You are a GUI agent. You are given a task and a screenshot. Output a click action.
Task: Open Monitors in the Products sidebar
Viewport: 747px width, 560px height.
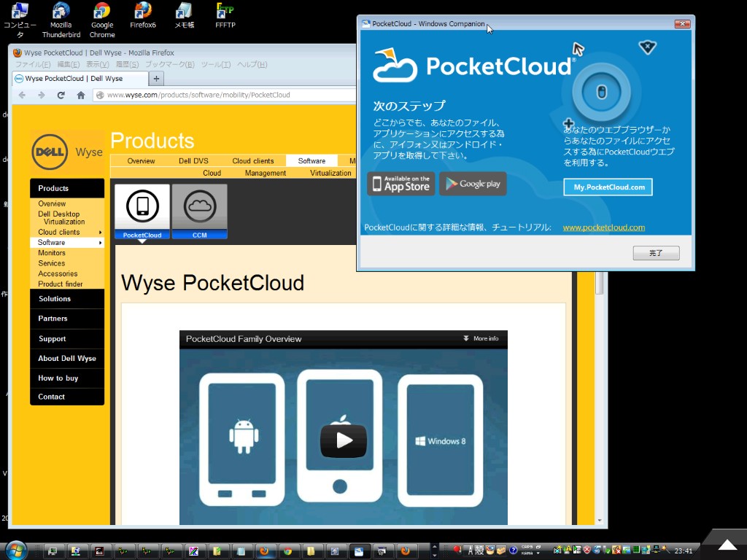coord(52,253)
